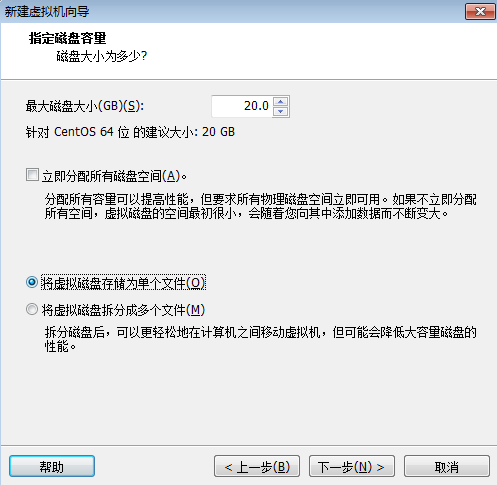Image resolution: width=497 pixels, height=485 pixels.
Task: Decrease max disk size with down arrow
Action: (x=281, y=111)
